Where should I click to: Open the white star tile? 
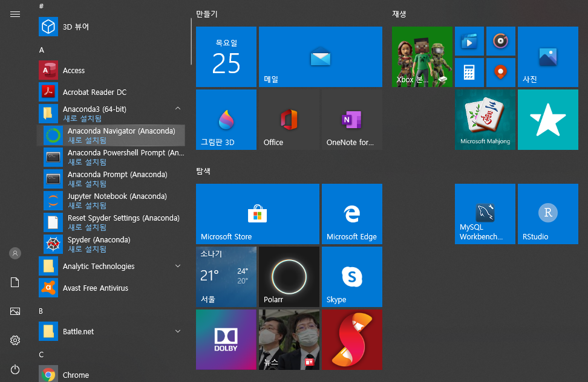(548, 120)
